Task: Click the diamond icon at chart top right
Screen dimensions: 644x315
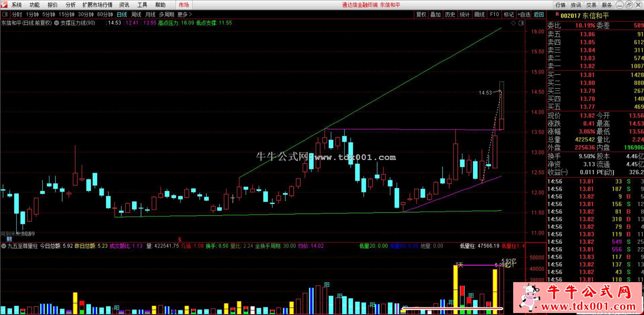Action: click(513, 23)
